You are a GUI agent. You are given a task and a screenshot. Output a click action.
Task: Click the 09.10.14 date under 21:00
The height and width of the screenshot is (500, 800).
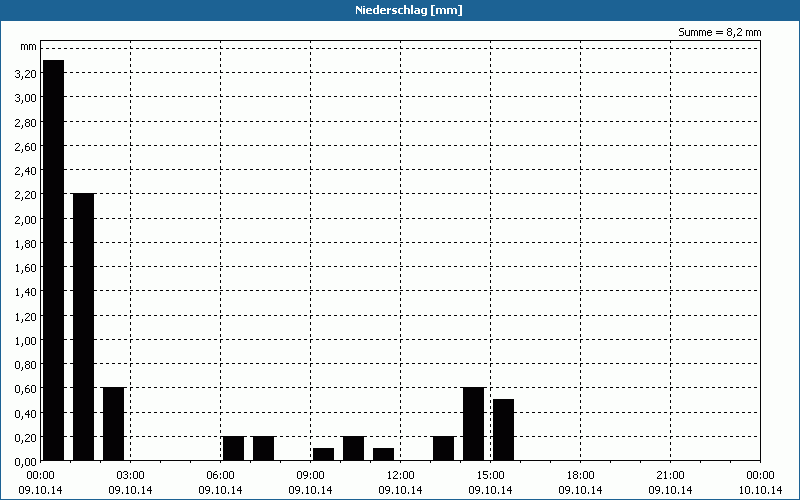670,490
